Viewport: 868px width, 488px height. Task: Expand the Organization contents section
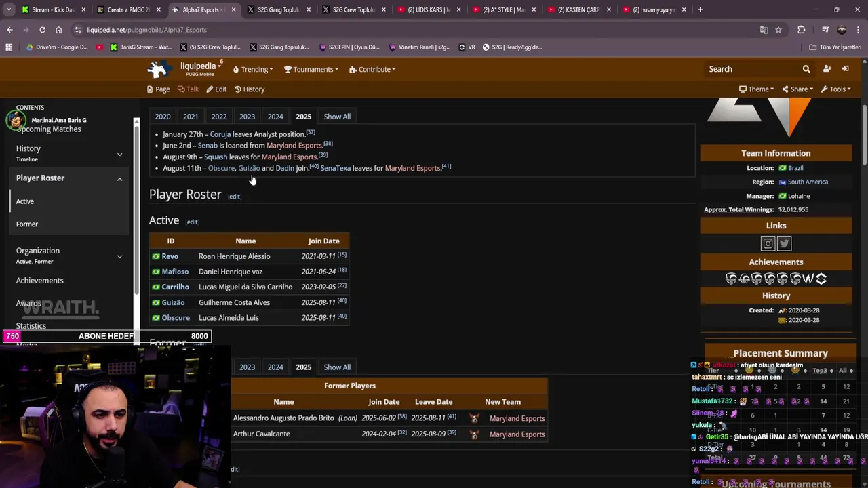tap(119, 256)
